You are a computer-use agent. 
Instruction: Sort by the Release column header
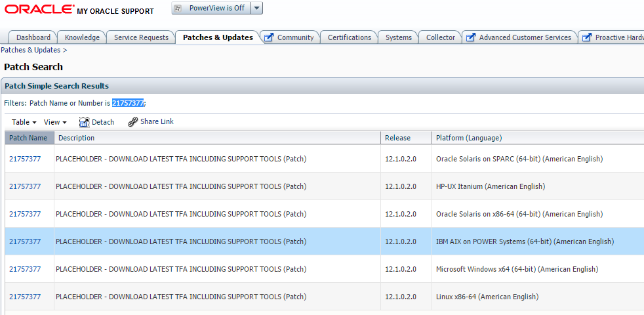pyautogui.click(x=406, y=138)
